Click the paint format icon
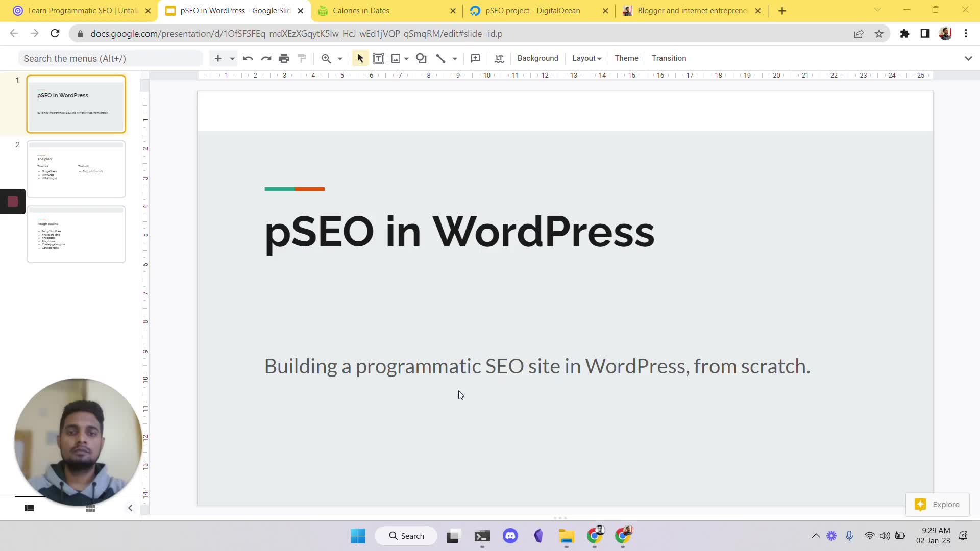Screen dimensions: 980x551 (302, 58)
